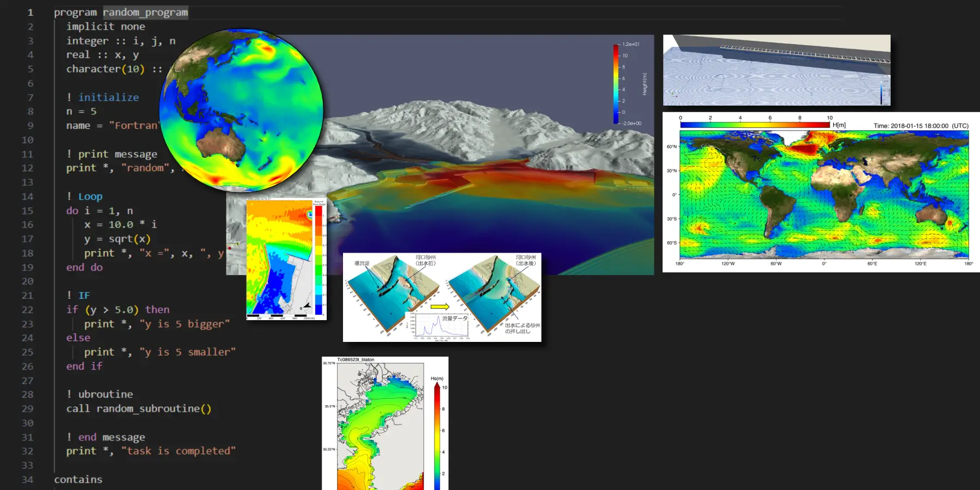The image size is (980, 490).
Task: Click the "end if" line
Action: coord(84,366)
